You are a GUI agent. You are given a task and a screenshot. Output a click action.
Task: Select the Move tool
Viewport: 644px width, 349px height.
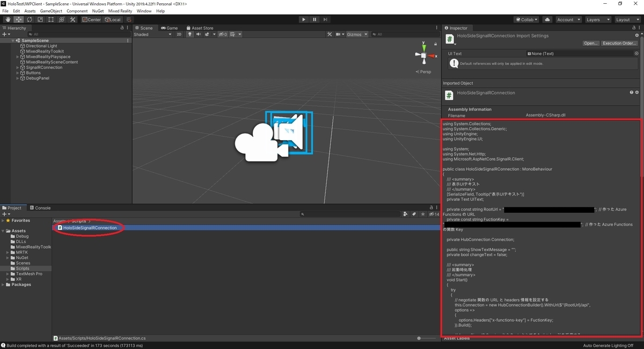[x=18, y=19]
